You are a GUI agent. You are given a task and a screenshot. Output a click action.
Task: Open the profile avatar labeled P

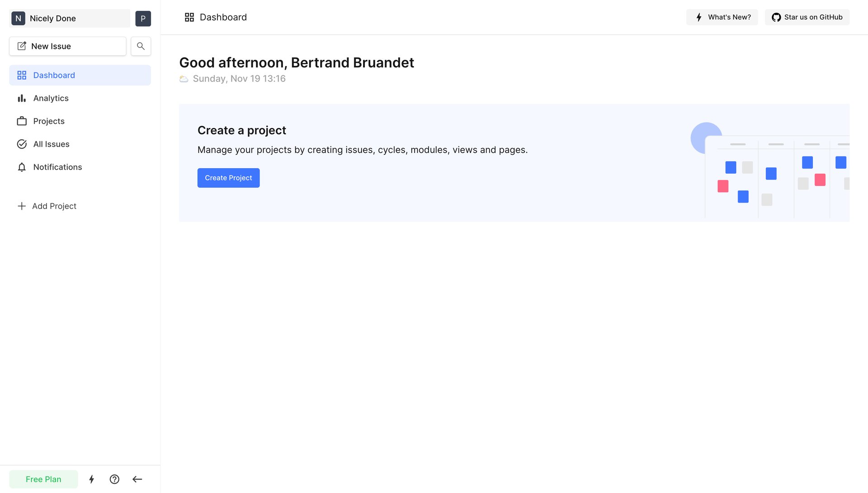tap(143, 19)
